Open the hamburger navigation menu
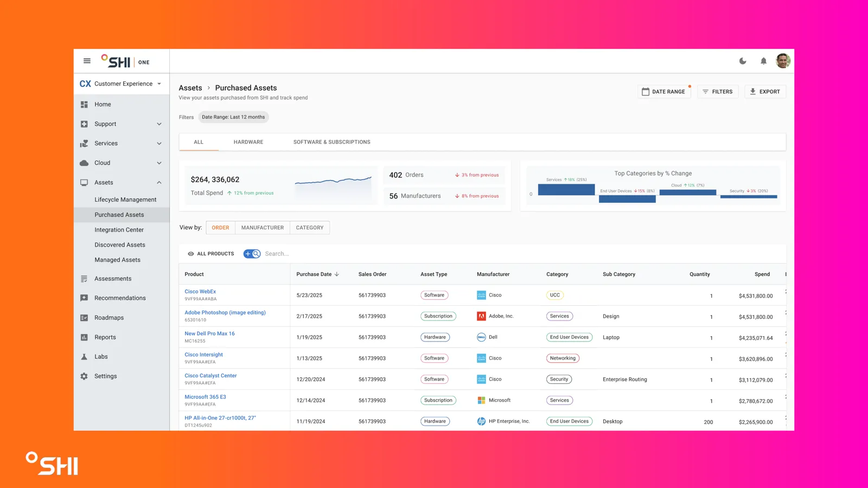868x488 pixels. coord(87,61)
